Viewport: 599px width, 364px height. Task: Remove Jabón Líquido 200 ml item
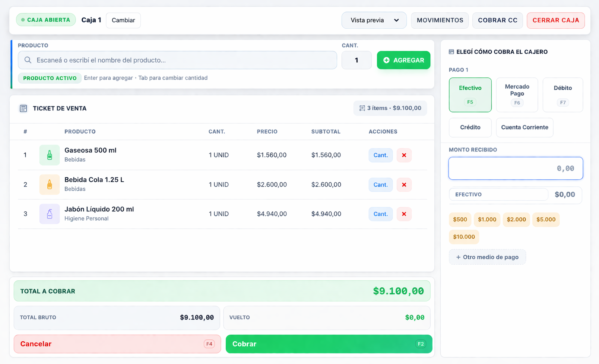point(404,214)
